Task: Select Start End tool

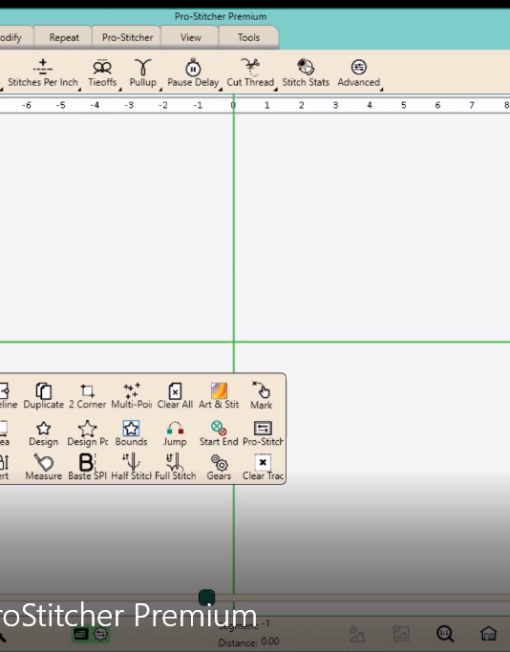Action: point(219,434)
